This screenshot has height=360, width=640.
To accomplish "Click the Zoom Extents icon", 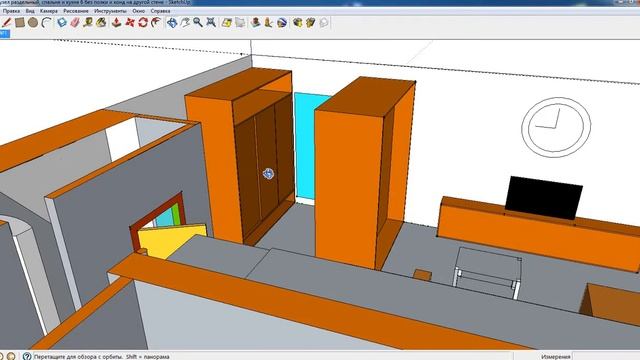I will (x=211, y=22).
